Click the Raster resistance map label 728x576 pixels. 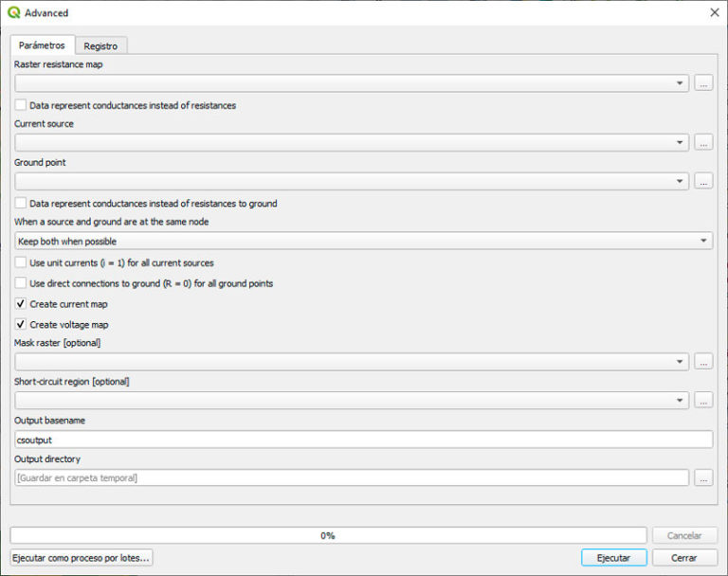59,64
